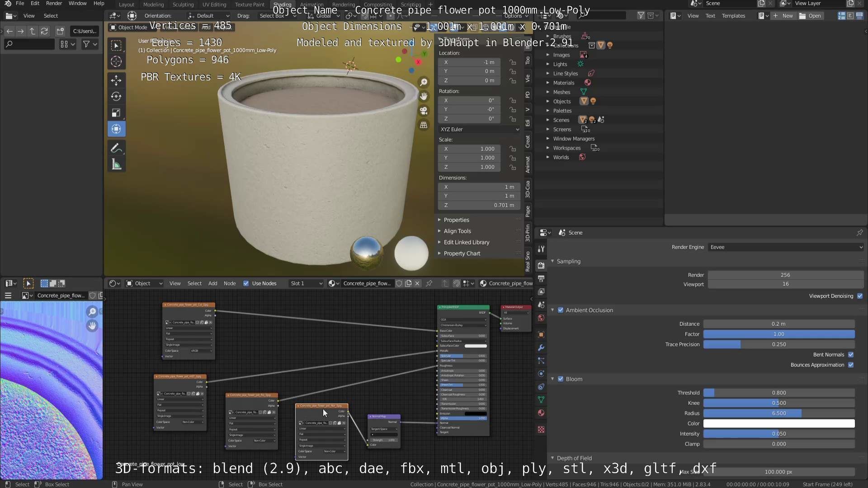The image size is (868, 488).
Task: Click the Render samples field 256
Action: (x=786, y=275)
